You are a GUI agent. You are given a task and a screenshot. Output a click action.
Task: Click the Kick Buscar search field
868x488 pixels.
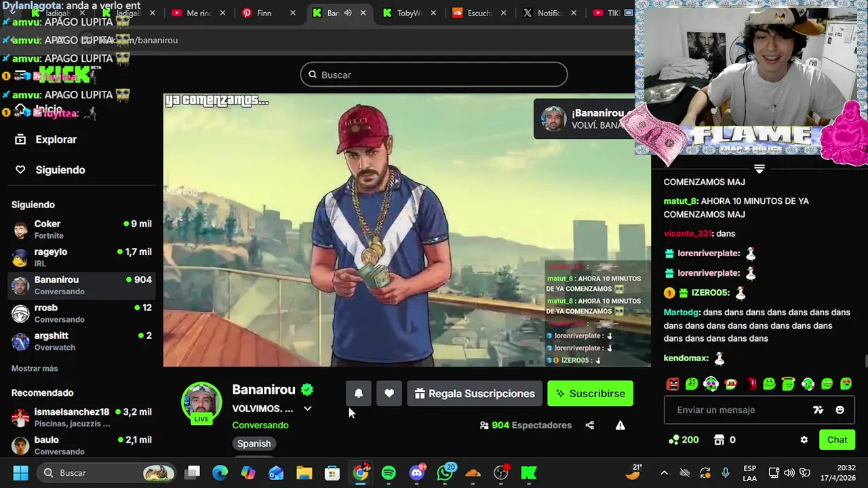[x=434, y=75]
